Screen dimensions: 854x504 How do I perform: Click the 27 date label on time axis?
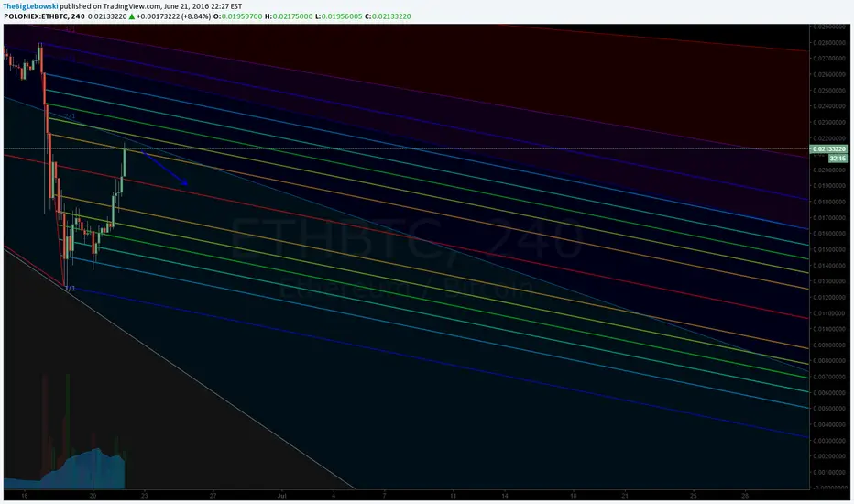pyautogui.click(x=213, y=496)
